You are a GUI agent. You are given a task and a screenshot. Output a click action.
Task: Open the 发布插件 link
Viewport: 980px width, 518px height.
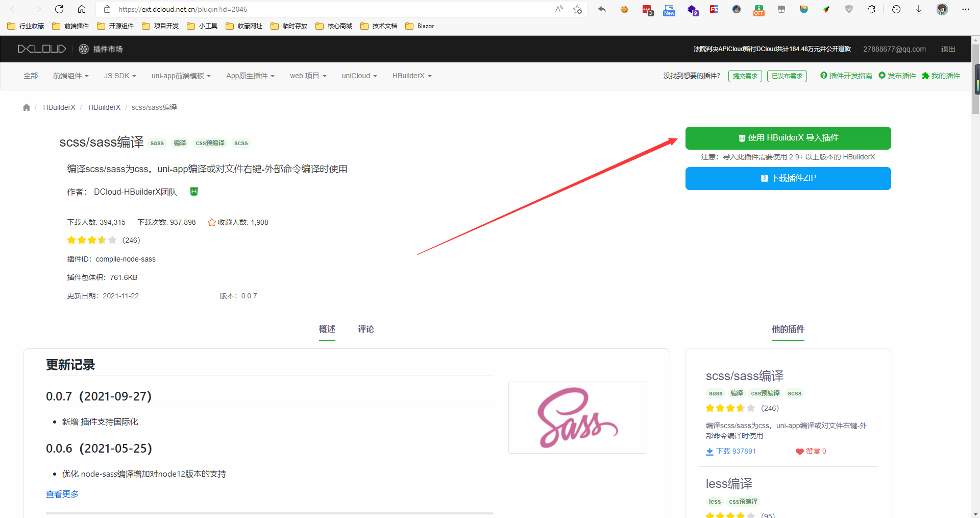(x=897, y=76)
